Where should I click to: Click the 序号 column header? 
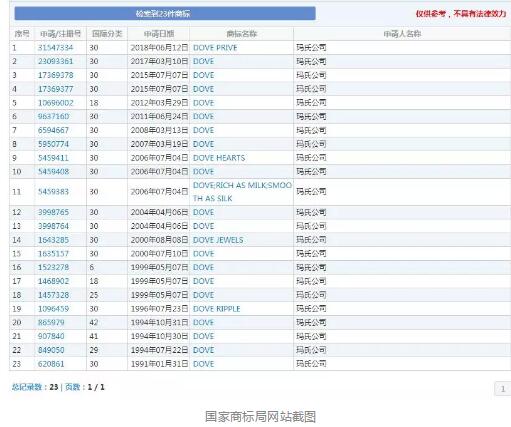point(22,34)
